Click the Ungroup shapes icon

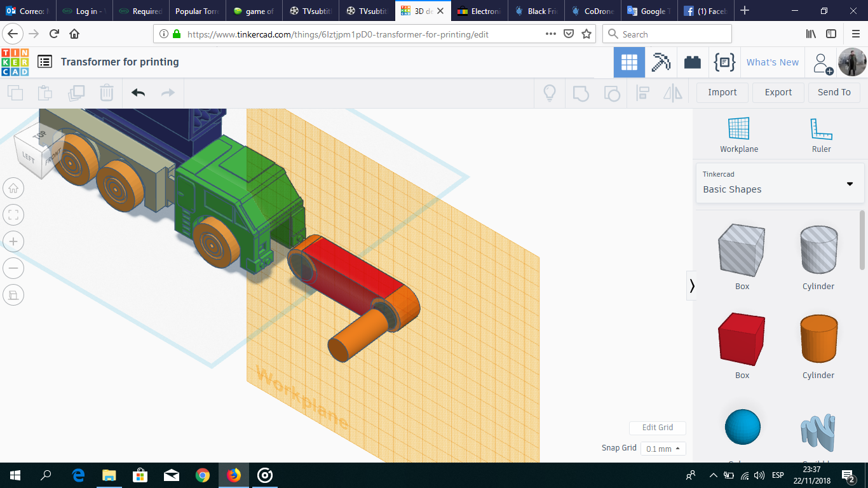coord(612,93)
